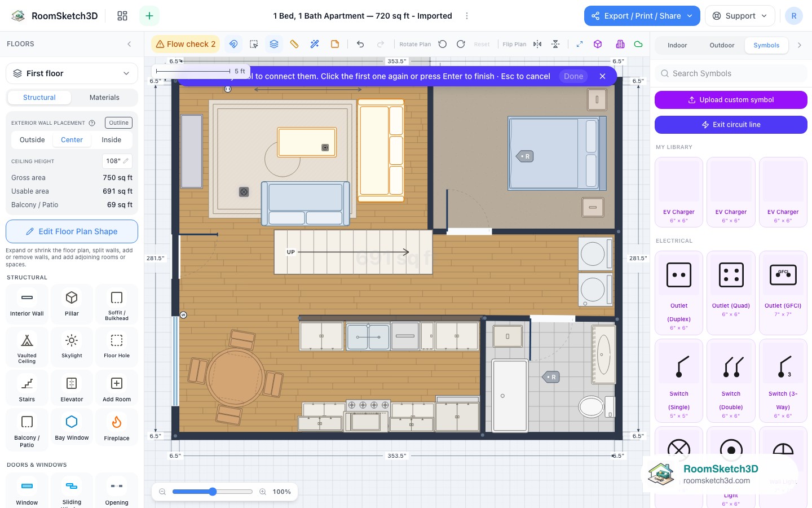Image resolution: width=812 pixels, height=508 pixels.
Task: Open the 3D cube view
Action: point(598,44)
